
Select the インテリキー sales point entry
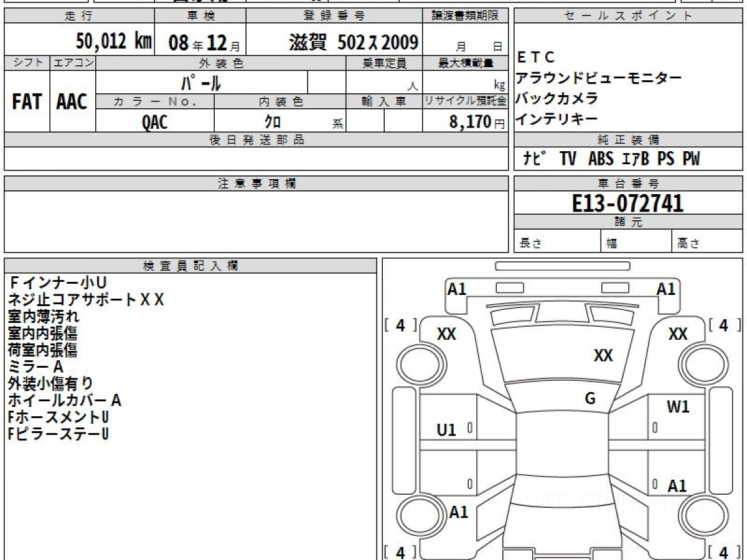(558, 119)
